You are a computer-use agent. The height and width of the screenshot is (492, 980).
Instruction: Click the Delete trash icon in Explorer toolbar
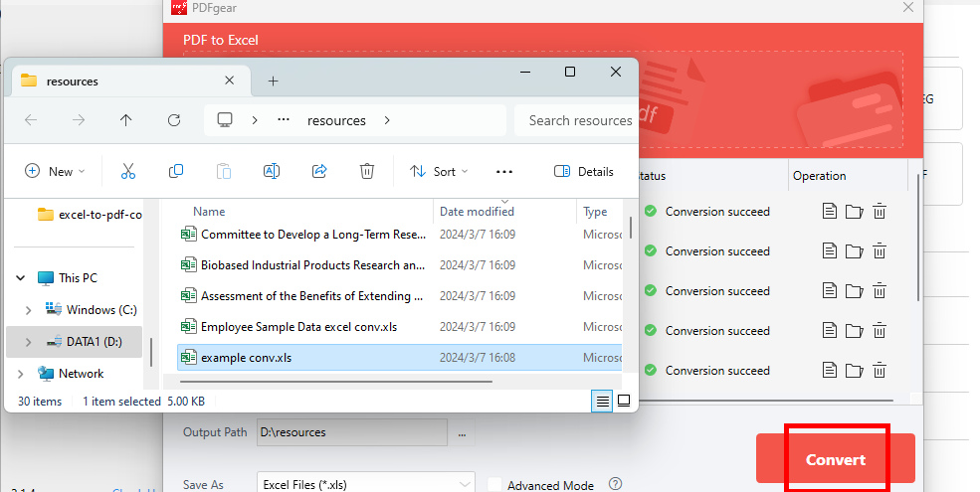click(x=367, y=171)
